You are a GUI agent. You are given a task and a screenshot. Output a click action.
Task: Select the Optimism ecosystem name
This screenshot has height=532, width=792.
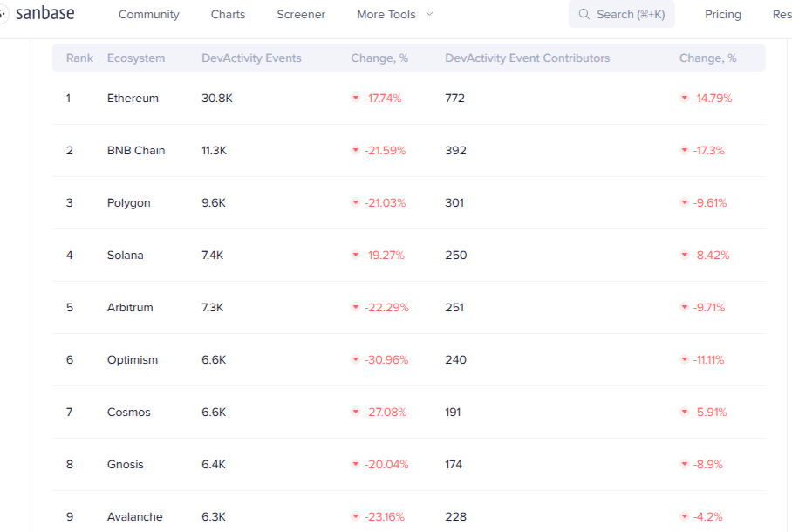(133, 360)
